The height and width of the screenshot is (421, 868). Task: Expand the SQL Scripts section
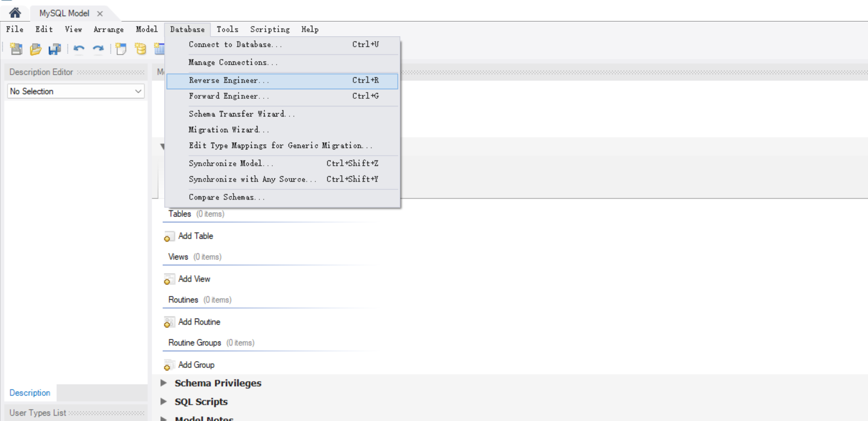164,401
